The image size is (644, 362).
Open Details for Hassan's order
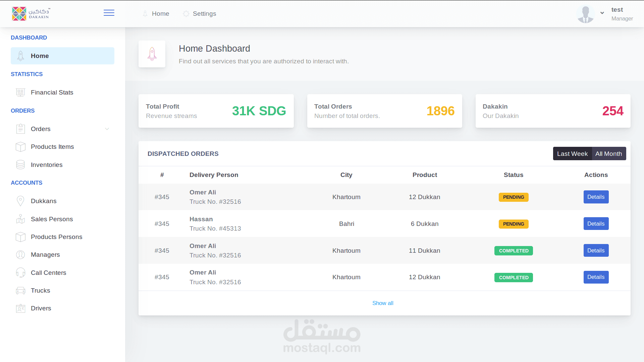point(596,224)
